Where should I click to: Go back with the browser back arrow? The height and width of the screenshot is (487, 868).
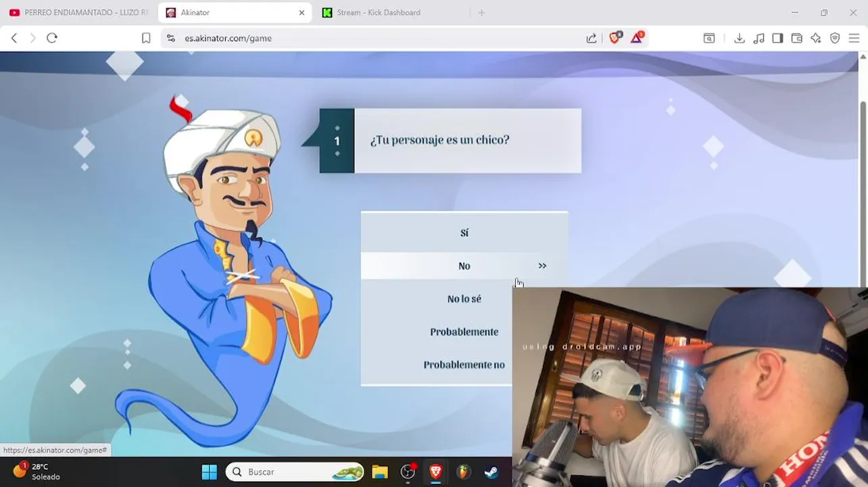click(x=14, y=39)
